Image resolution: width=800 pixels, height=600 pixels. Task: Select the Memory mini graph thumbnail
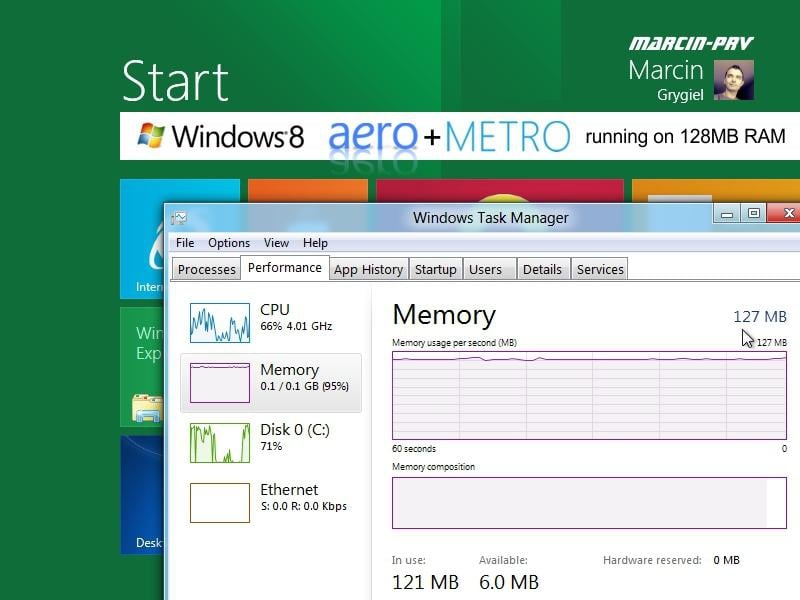[220, 383]
